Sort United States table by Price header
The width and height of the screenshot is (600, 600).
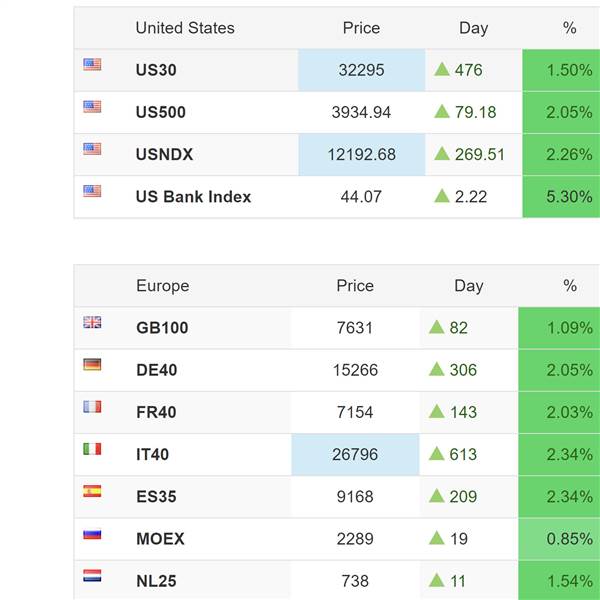[361, 28]
